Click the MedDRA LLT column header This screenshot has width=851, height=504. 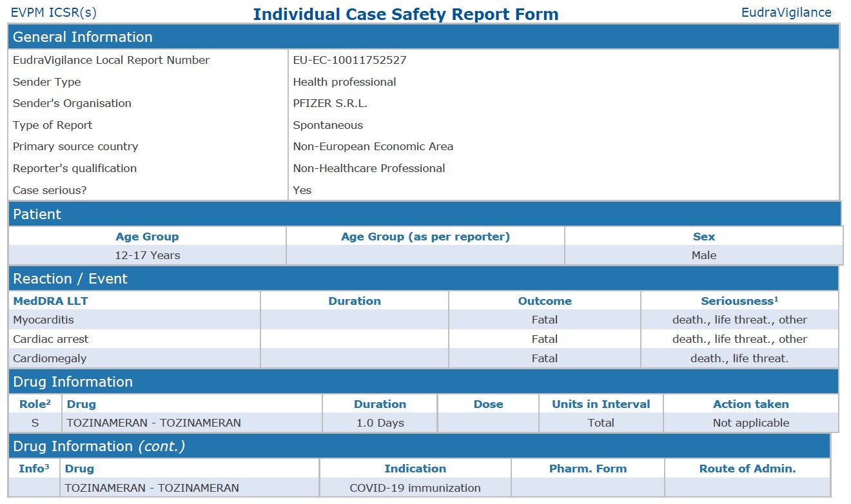50,301
